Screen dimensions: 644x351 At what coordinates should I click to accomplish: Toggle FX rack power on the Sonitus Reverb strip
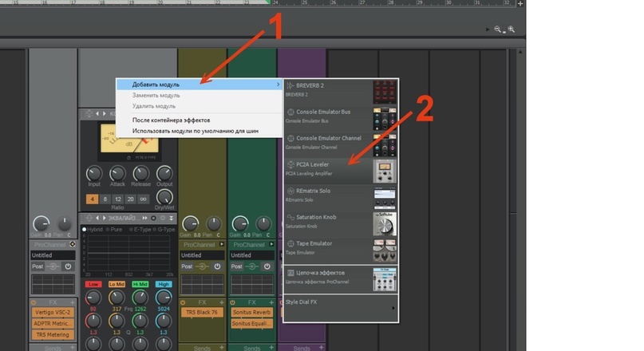232,302
